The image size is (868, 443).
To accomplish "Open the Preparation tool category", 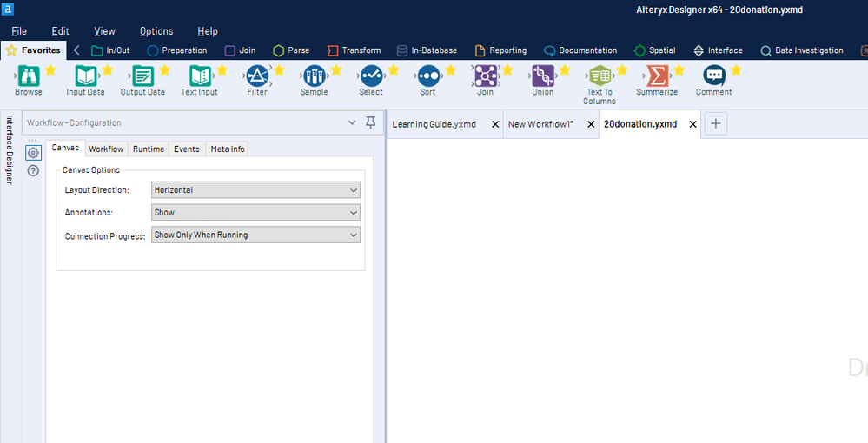I will pyautogui.click(x=177, y=50).
